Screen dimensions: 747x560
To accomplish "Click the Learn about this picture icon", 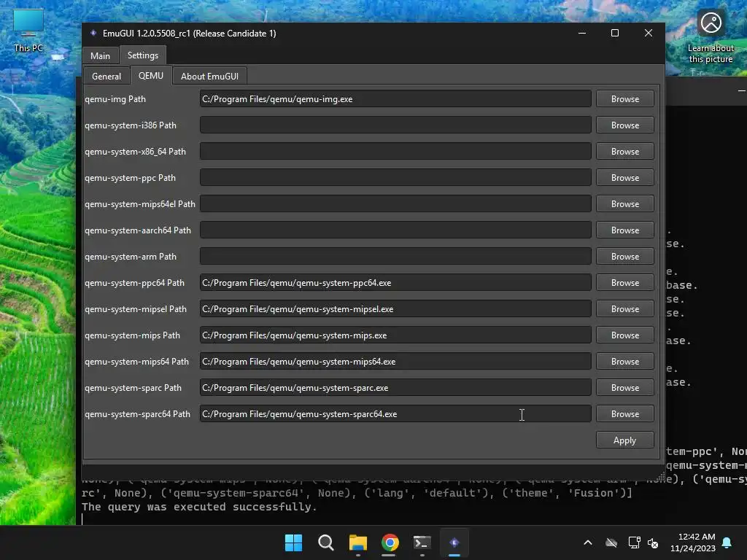I will coord(711,36).
